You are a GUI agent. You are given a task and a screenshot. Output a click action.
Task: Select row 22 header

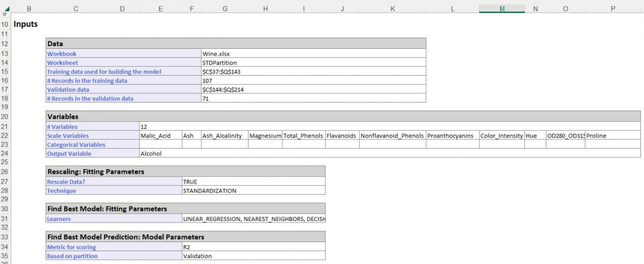(x=5, y=136)
